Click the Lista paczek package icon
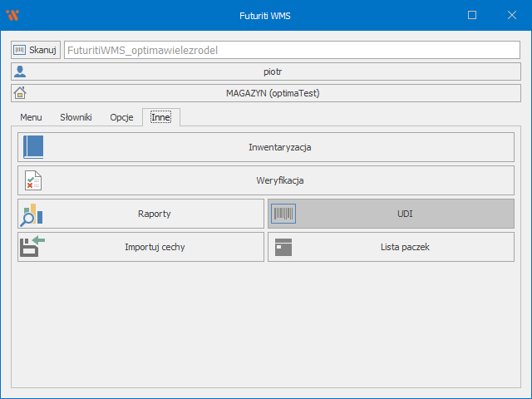Screen dimensions: 532x399 [283, 247]
